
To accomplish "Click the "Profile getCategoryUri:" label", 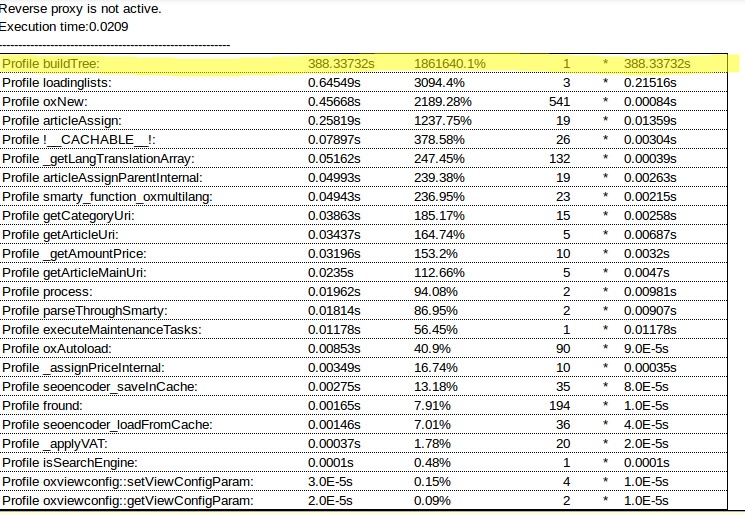I will point(68,216).
